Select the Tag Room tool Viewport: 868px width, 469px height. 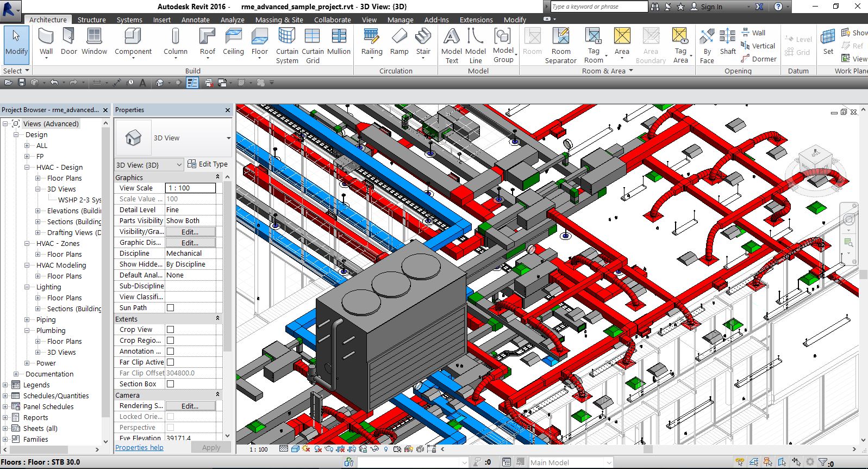[594, 46]
